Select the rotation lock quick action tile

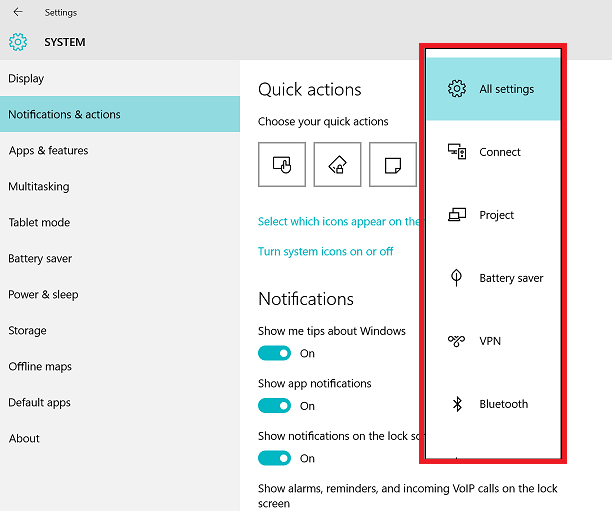(x=337, y=164)
